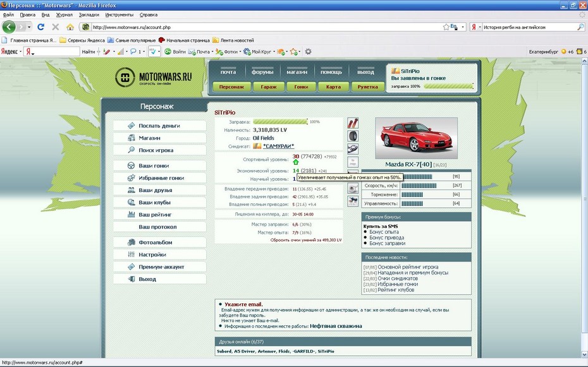This screenshot has height=367, width=588.
Task: Click the Firefox back button
Action: tap(9, 27)
